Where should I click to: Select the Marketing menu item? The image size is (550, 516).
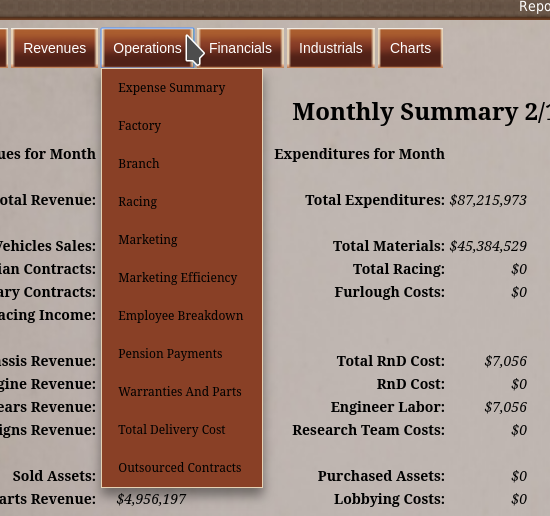[182, 240]
